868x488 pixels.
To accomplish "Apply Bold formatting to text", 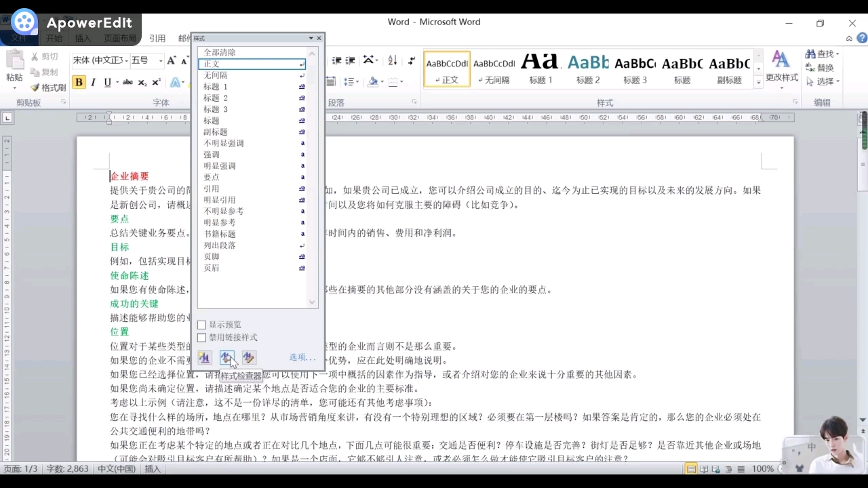I will [x=79, y=81].
